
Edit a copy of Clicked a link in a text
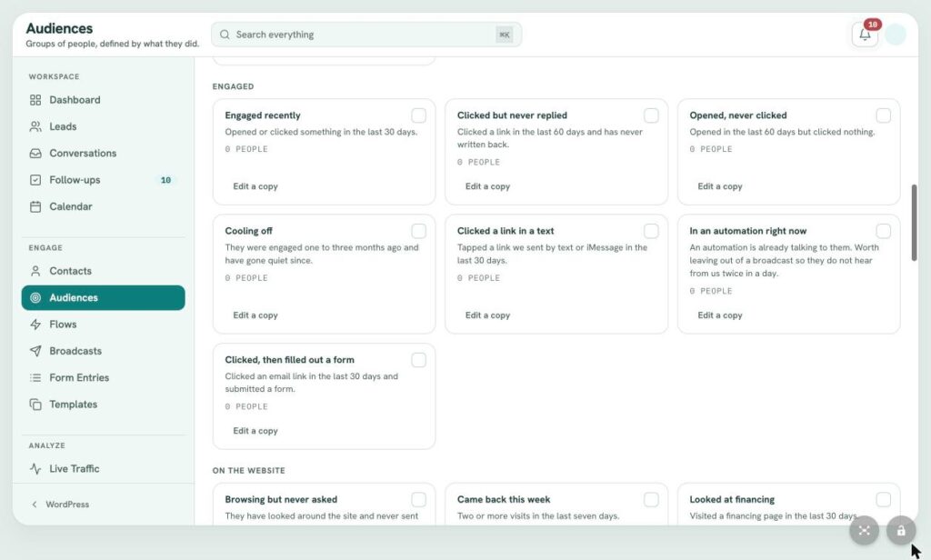click(487, 315)
